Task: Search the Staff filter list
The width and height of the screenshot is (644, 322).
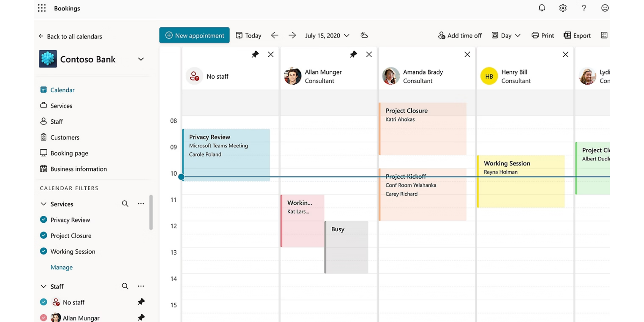Action: pyautogui.click(x=125, y=286)
